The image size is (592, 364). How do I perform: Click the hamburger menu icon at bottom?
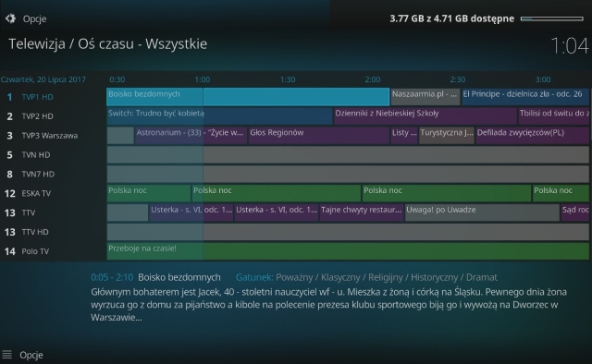coord(6,355)
